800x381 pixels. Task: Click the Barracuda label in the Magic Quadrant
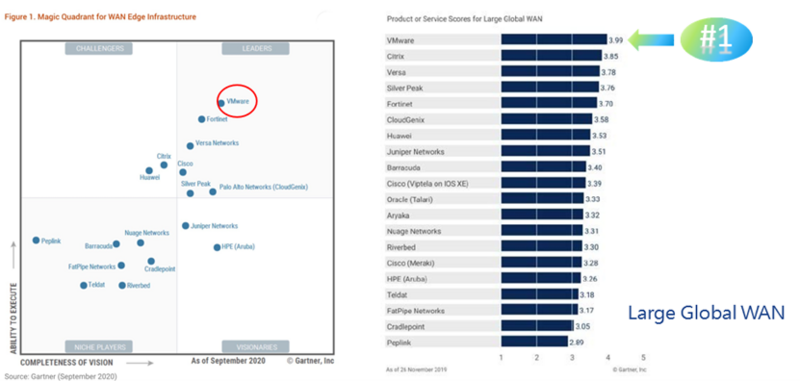pos(98,246)
